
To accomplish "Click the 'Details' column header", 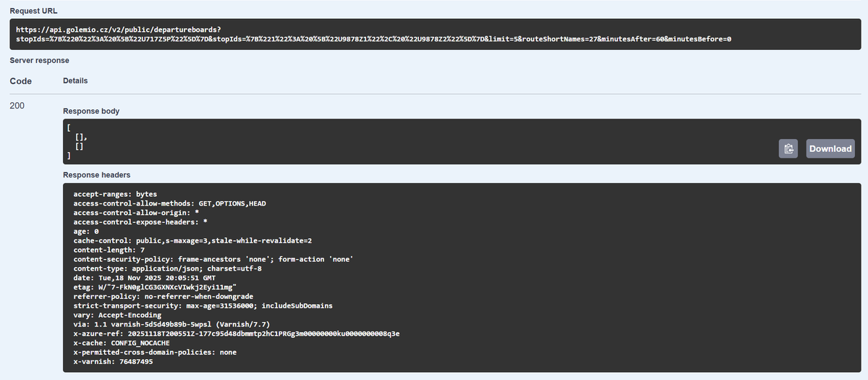I will pos(76,81).
